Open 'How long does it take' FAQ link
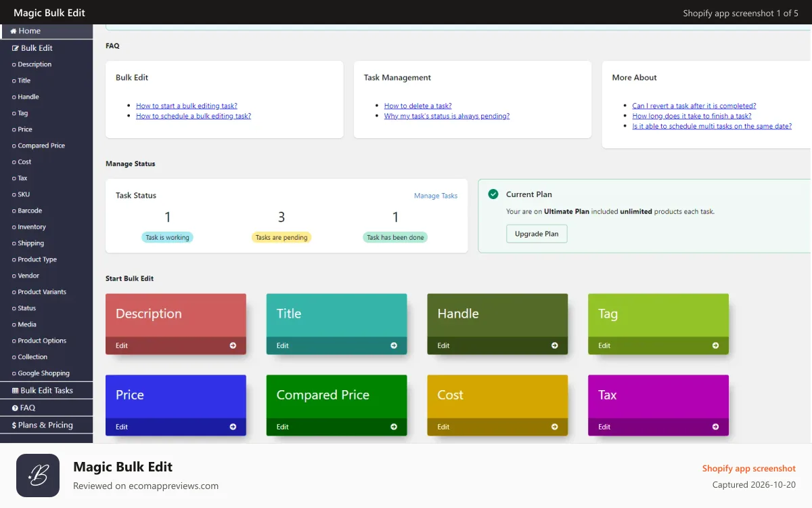 click(x=692, y=116)
